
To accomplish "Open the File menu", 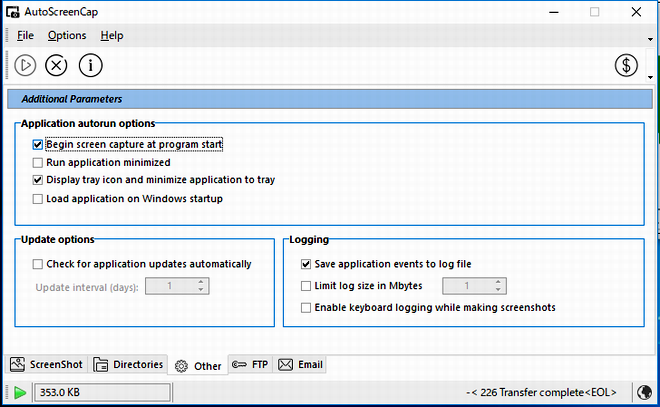I will [x=25, y=35].
